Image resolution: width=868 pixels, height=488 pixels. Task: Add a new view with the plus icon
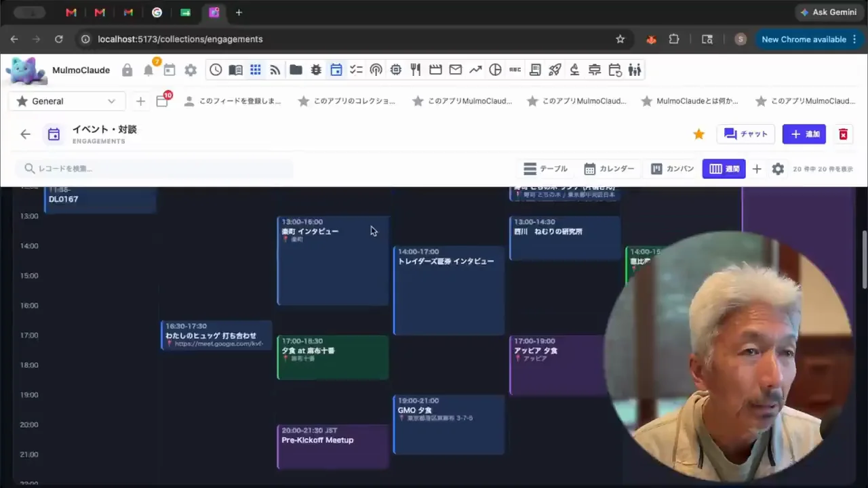pyautogui.click(x=757, y=169)
